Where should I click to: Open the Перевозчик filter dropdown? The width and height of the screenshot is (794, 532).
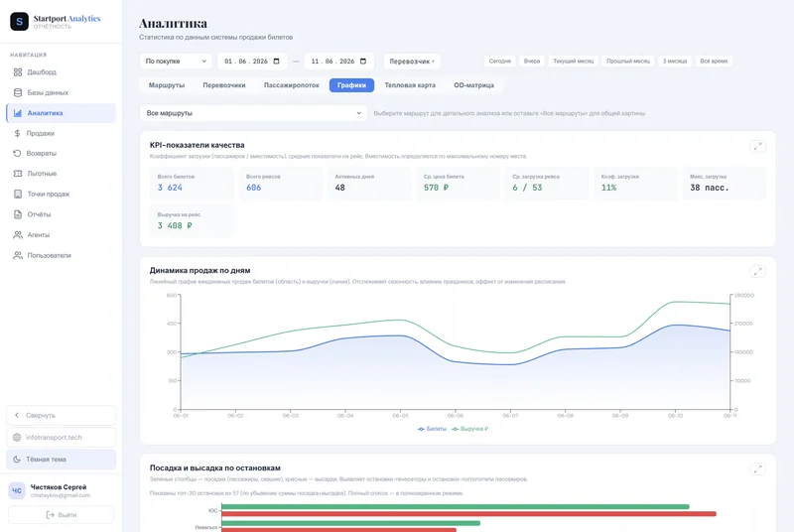[x=412, y=62]
